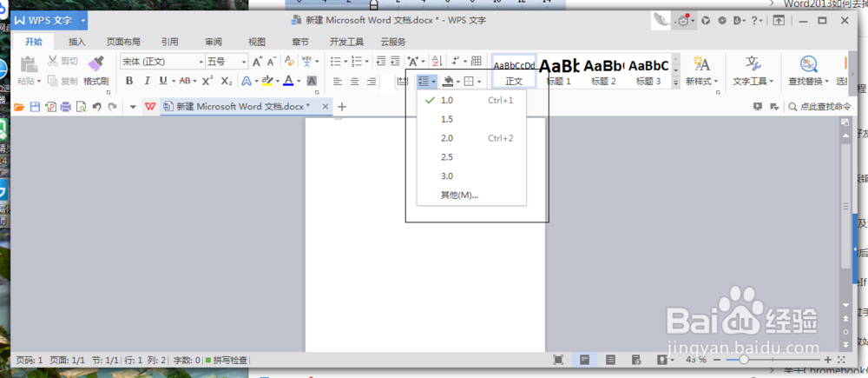Align text right
The image size is (868, 378).
(372, 82)
